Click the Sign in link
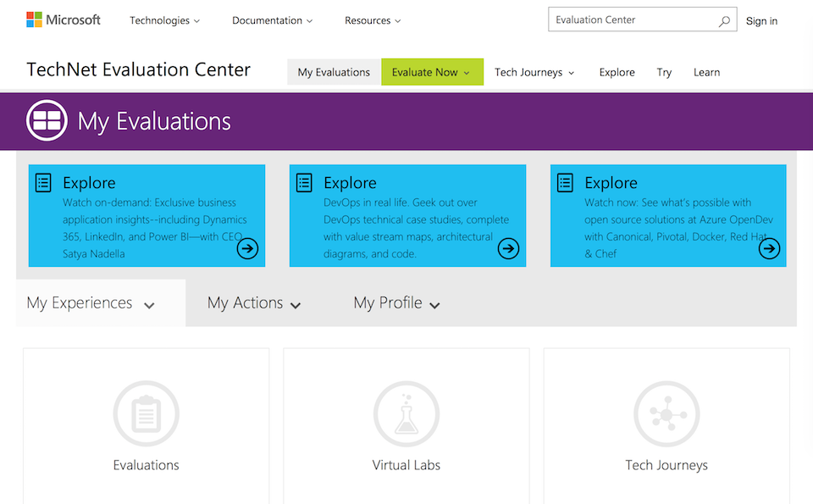Screen dimensions: 813x504 coord(761,21)
